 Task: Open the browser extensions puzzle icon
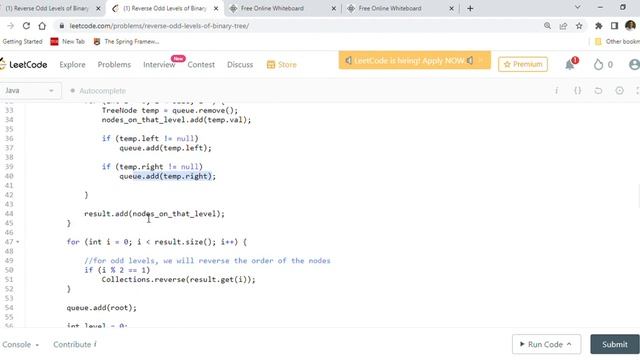click(598, 26)
